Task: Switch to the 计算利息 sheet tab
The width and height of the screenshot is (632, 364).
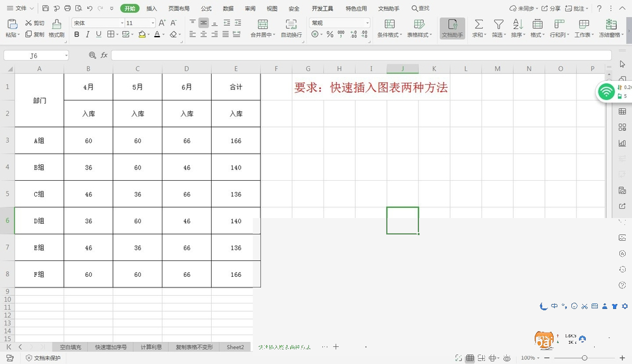Action: 151,347
